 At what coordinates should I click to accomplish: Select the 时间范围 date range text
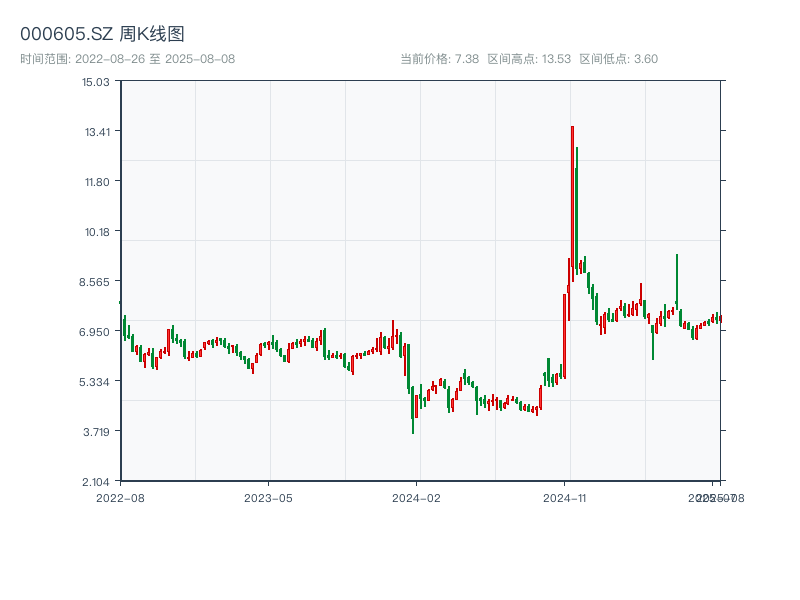click(127, 59)
